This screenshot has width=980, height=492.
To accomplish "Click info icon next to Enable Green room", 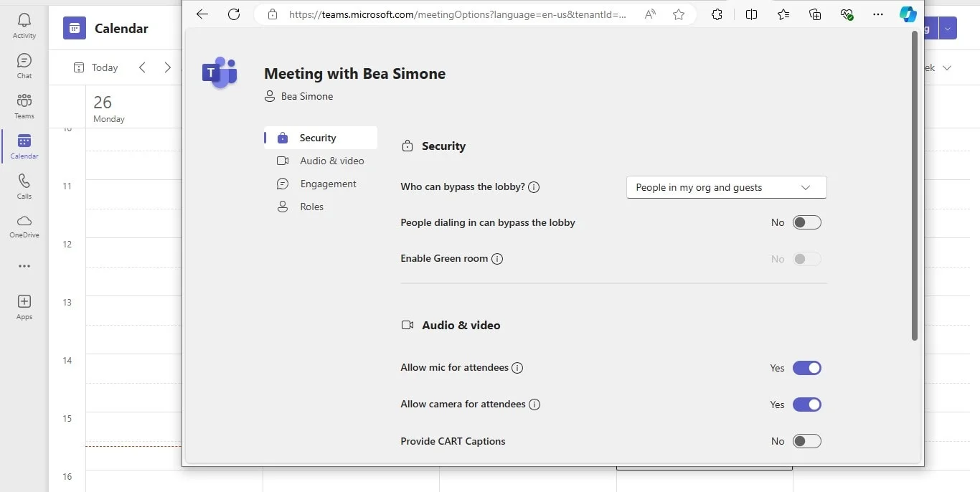I will click(x=497, y=259).
